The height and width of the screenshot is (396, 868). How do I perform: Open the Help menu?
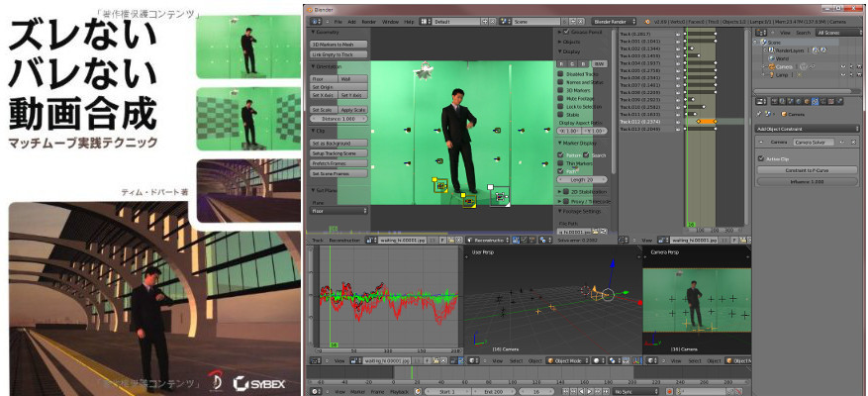[x=409, y=21]
